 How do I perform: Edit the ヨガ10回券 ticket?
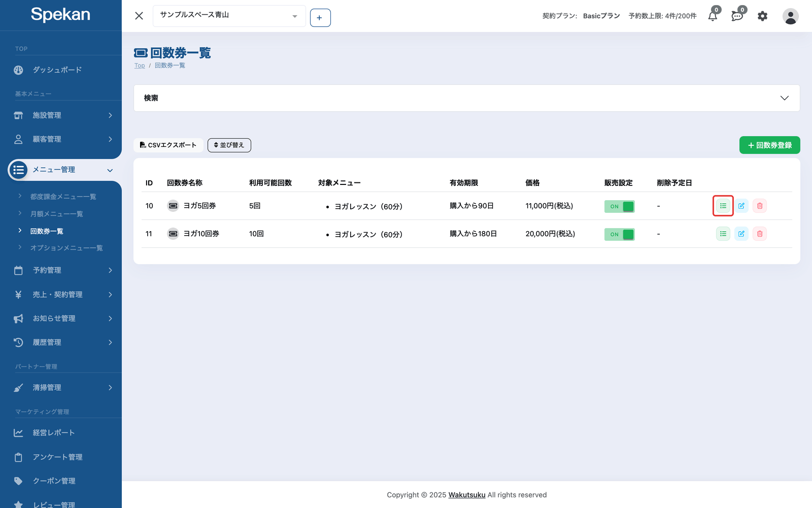741,234
